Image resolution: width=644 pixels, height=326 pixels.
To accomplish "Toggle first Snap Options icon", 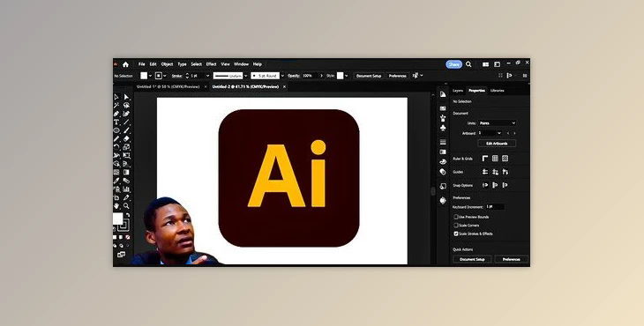I will 485,185.
